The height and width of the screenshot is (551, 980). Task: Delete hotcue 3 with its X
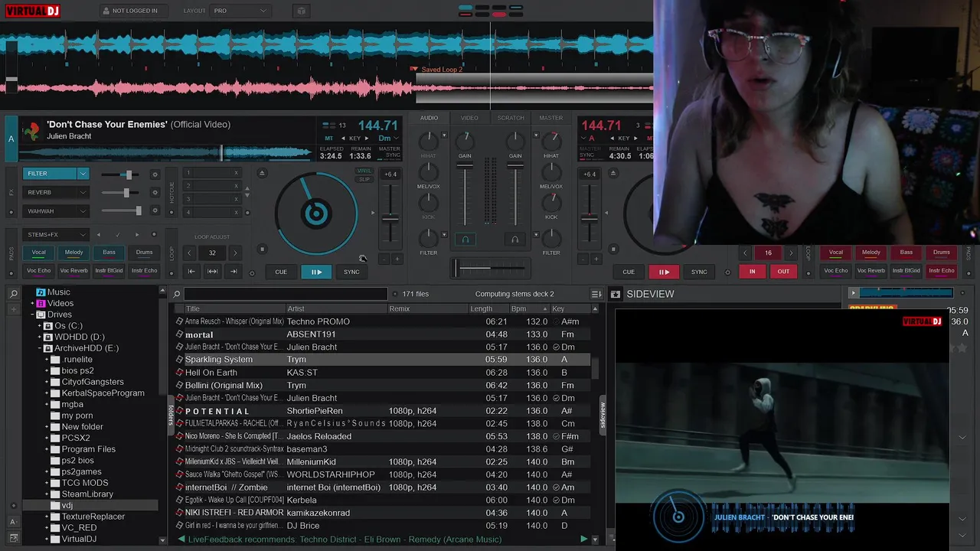click(x=236, y=199)
